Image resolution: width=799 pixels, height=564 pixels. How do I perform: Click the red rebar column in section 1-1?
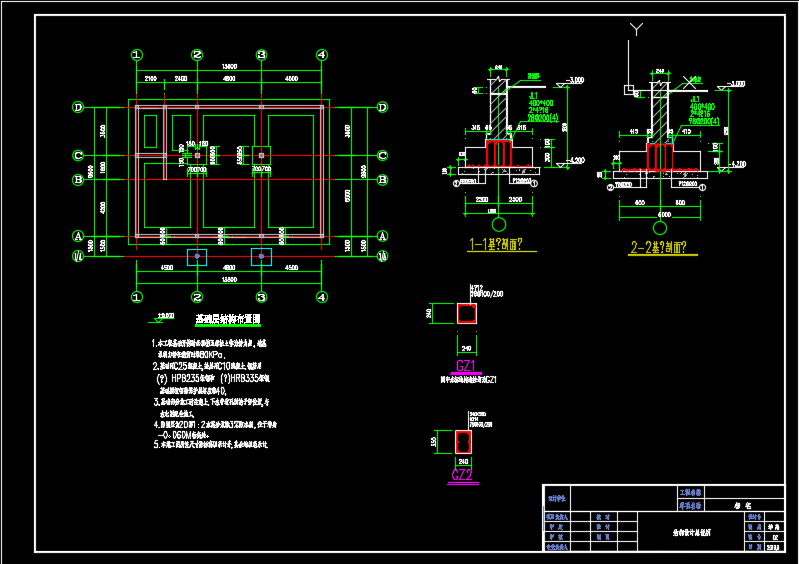click(x=497, y=154)
